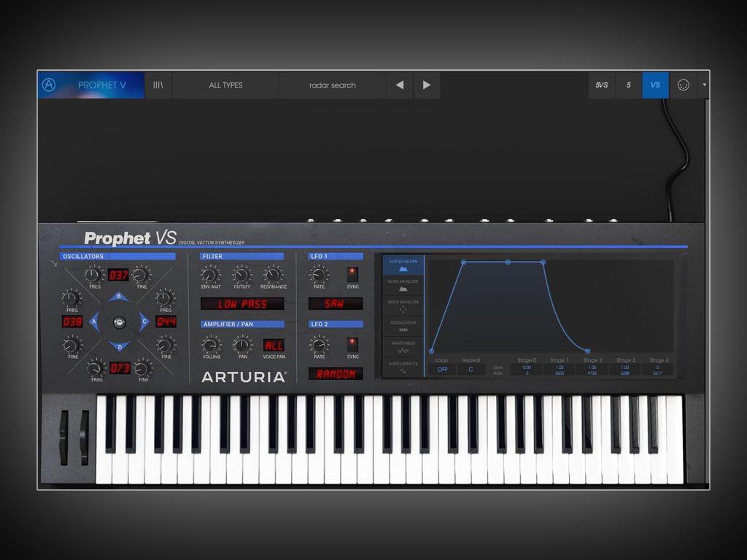Image resolution: width=747 pixels, height=560 pixels.
Task: Switch to the Prophet 5 mode
Action: tap(628, 85)
